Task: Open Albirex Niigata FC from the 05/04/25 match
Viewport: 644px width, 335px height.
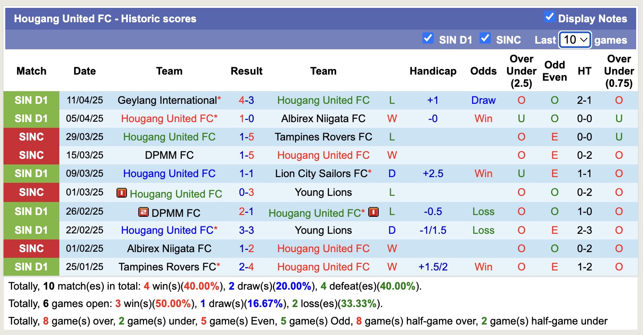Action: 323,119
